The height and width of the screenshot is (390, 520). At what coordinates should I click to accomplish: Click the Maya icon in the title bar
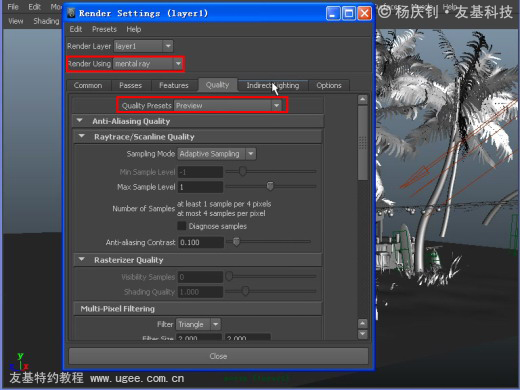click(x=71, y=13)
